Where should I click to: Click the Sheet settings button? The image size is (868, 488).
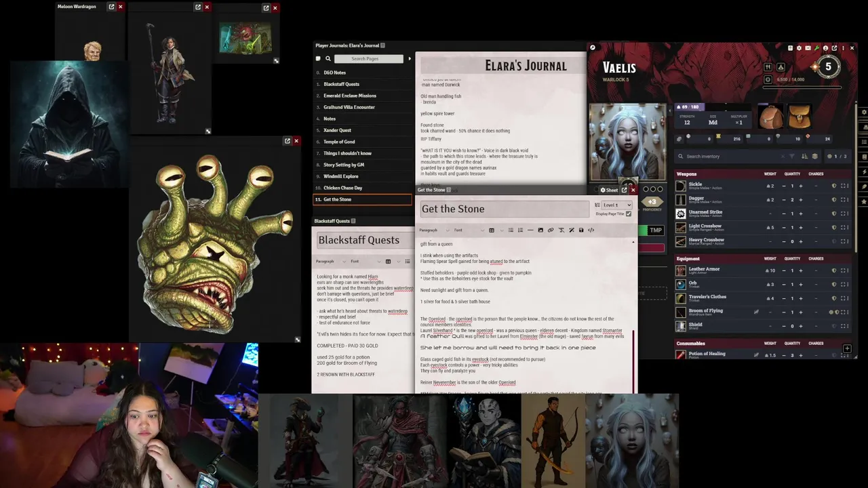(608, 190)
